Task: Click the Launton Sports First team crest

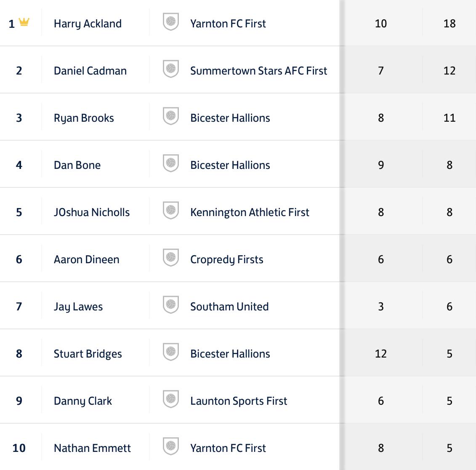Action: pyautogui.click(x=171, y=399)
